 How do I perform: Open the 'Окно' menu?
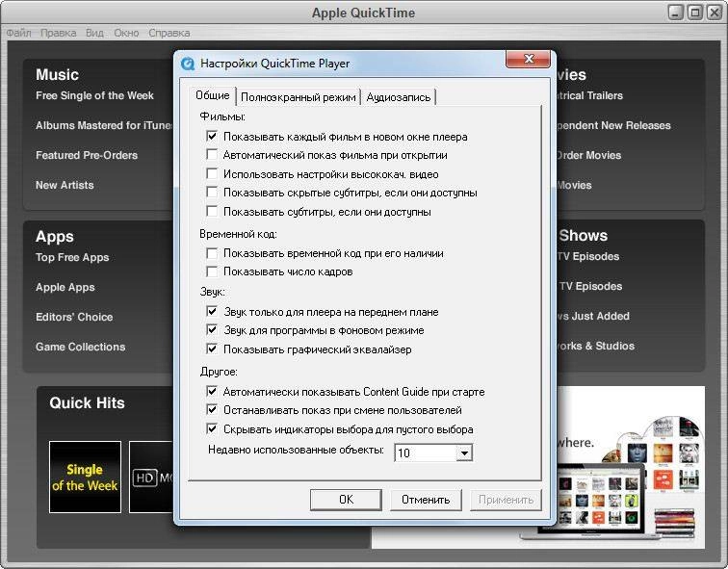tap(126, 33)
